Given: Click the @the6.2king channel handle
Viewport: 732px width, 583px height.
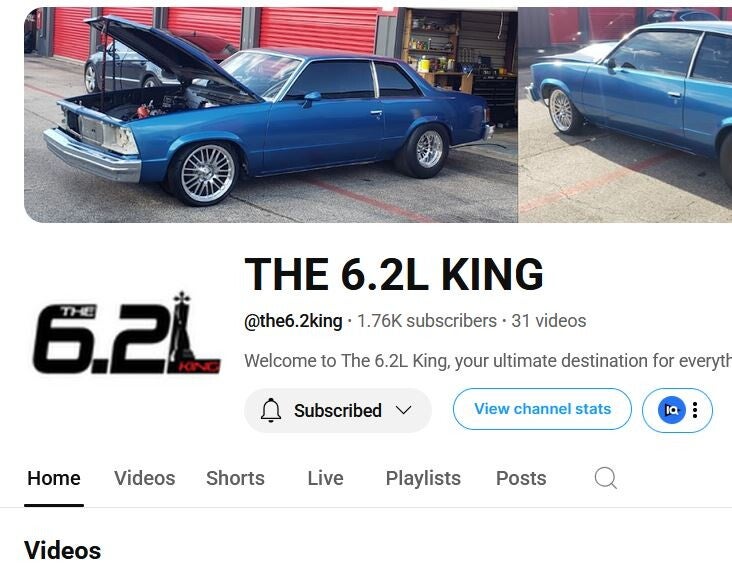Looking at the screenshot, I should [x=293, y=321].
